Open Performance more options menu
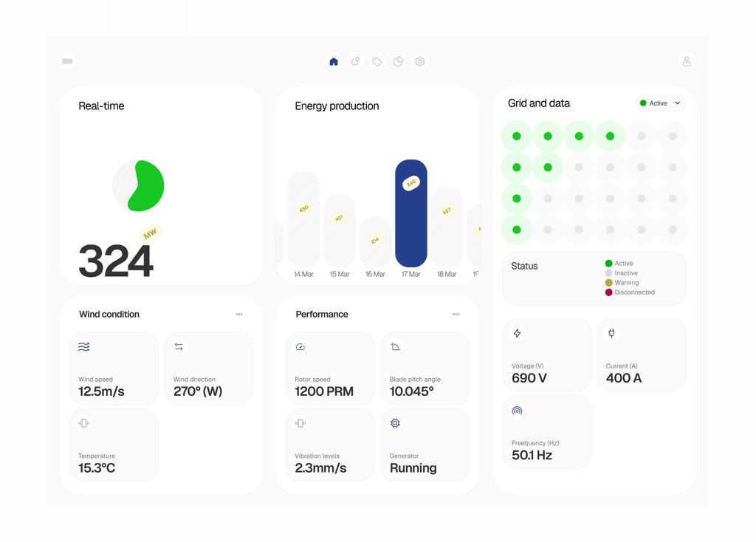This screenshot has width=756, height=542. (x=456, y=315)
